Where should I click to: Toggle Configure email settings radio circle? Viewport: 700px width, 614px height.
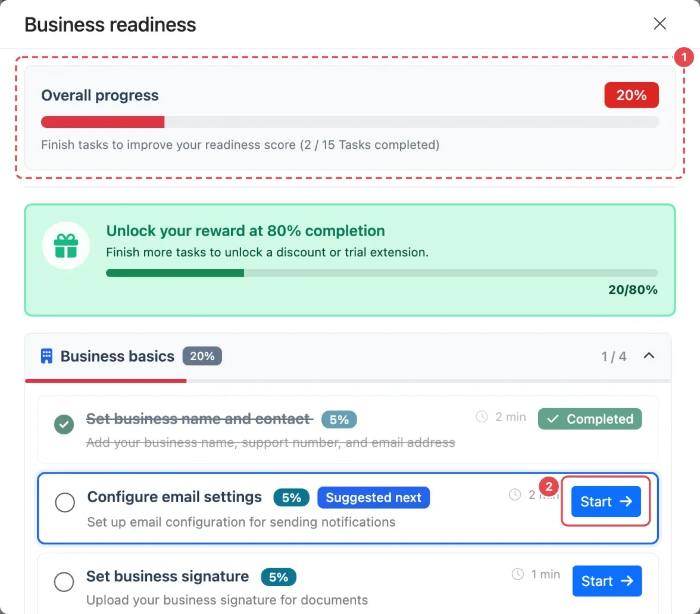pyautogui.click(x=65, y=502)
